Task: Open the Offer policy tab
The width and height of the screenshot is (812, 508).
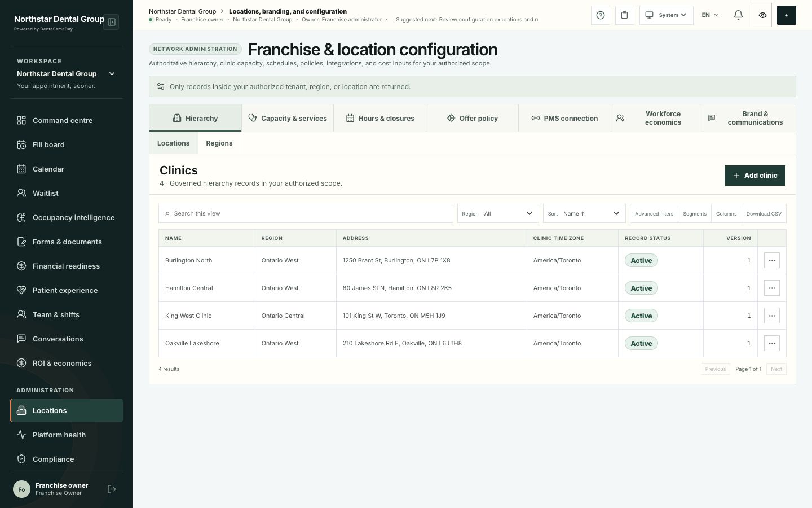Action: pos(473,118)
